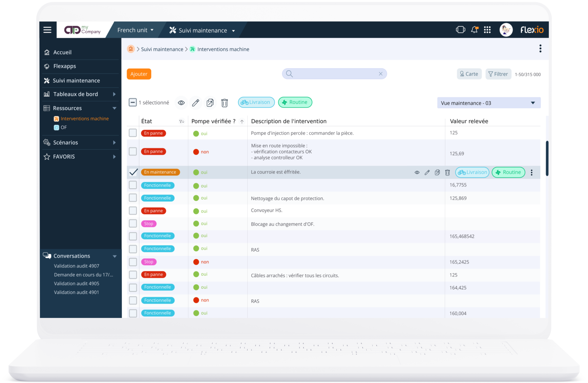The image size is (588, 383).
Task: Select Interventions machine in sidebar
Action: 85,119
